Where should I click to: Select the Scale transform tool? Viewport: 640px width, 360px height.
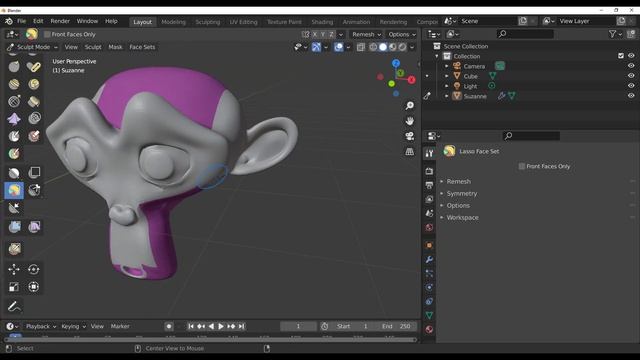[14, 287]
